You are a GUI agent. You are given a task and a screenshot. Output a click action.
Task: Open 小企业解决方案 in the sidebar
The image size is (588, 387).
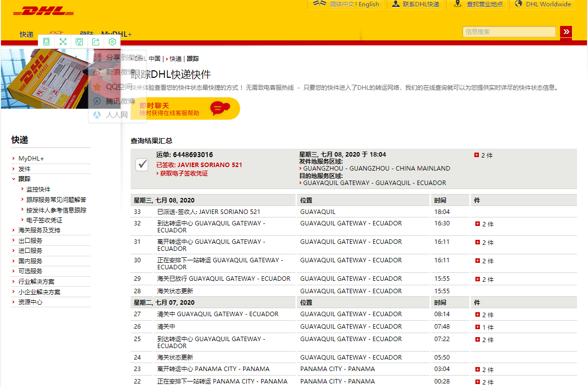click(39, 292)
